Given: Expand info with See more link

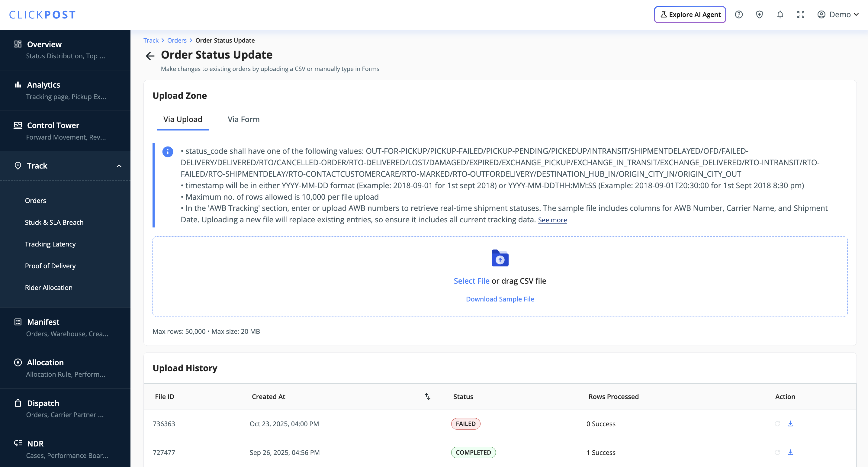Looking at the screenshot, I should click(552, 220).
